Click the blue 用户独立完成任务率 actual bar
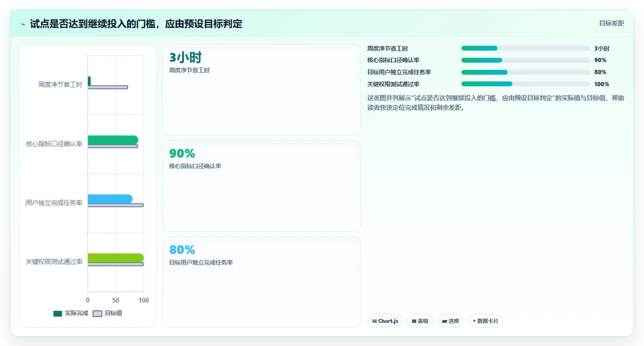The width and height of the screenshot is (644, 346). click(110, 199)
